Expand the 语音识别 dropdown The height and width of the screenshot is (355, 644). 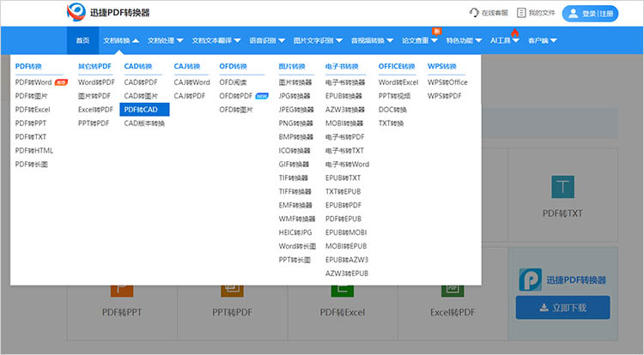point(267,40)
